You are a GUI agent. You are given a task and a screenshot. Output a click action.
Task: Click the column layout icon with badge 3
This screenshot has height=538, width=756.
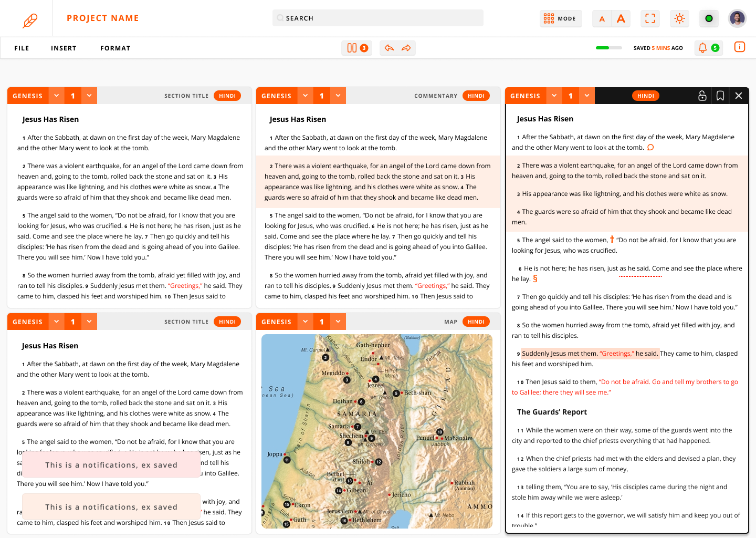(357, 48)
